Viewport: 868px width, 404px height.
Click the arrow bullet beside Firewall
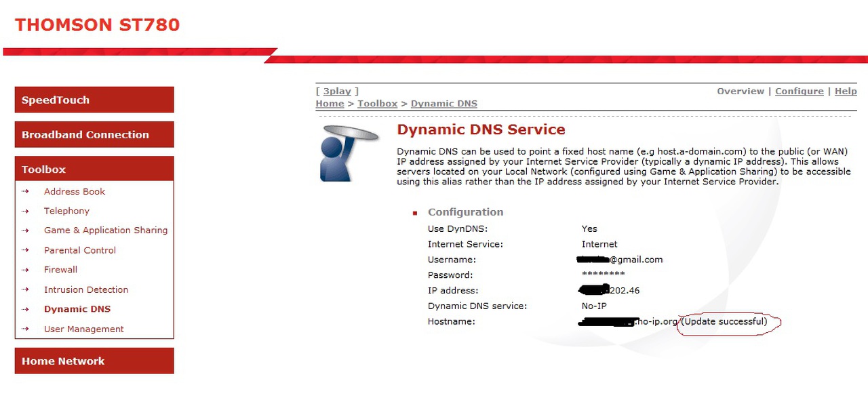pos(26,270)
